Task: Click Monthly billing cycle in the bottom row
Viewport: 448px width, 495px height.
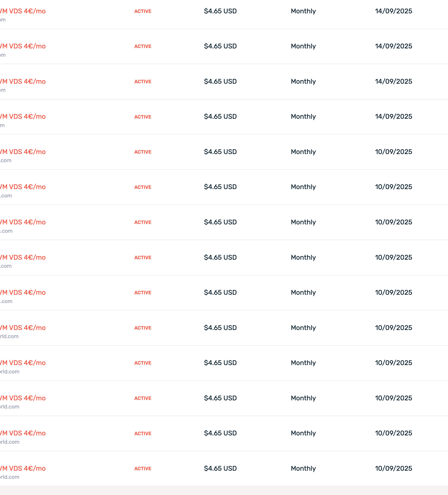Action: (x=303, y=469)
